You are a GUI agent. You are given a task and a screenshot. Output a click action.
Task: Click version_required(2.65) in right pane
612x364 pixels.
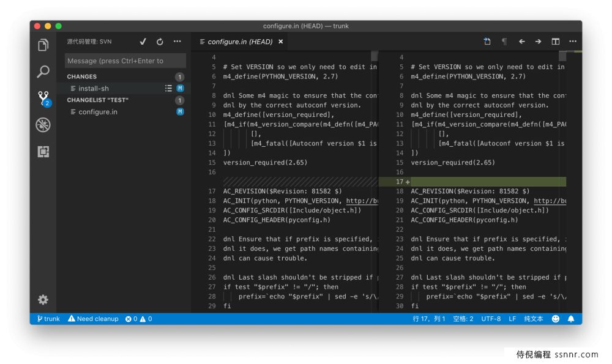click(453, 163)
